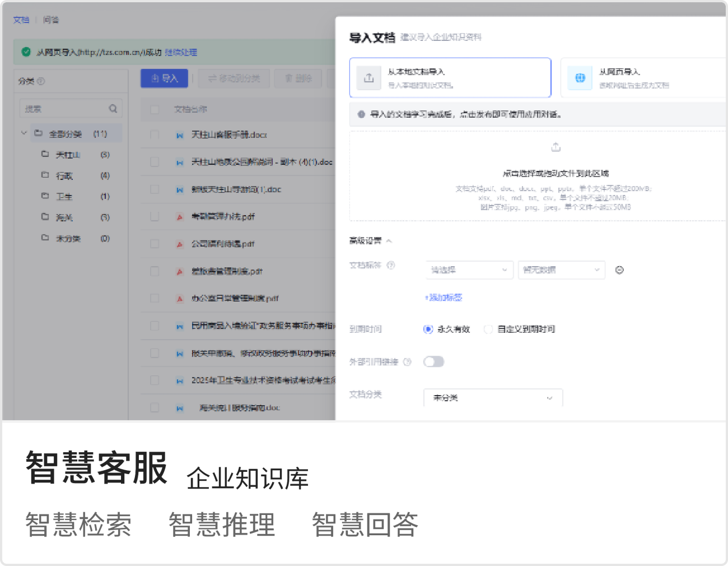This screenshot has width=728, height=566.
Task: Click the help icon beside 文档标签
Action: click(x=391, y=265)
